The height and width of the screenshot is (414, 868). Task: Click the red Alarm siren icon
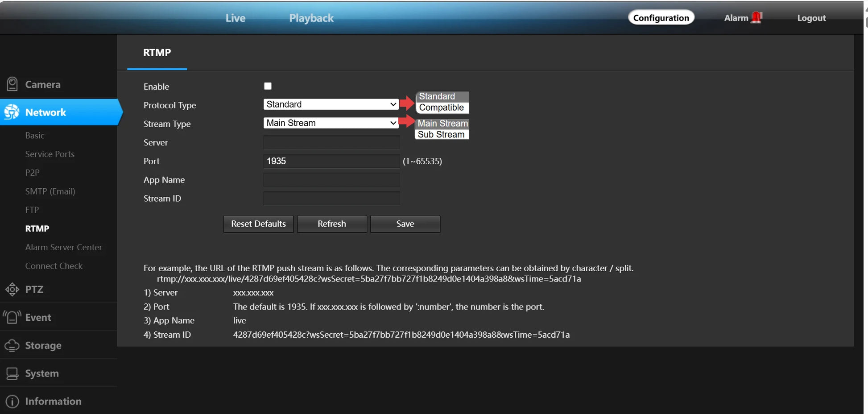756,17
